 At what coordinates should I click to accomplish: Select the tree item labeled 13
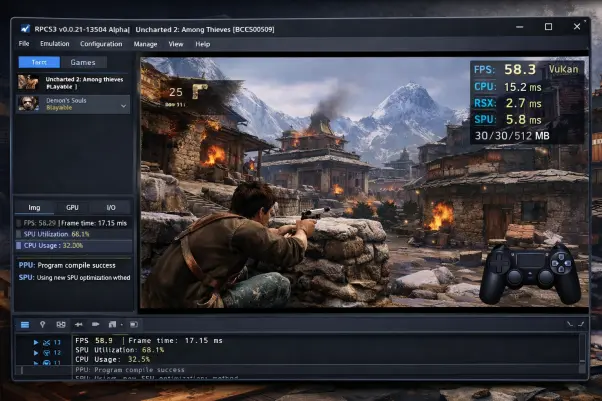57,342
